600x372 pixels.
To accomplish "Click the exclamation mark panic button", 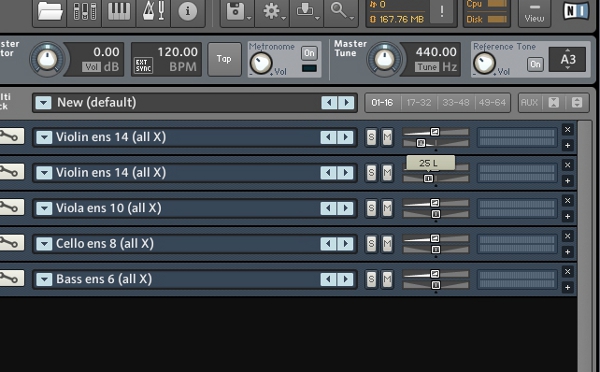I will click(442, 11).
